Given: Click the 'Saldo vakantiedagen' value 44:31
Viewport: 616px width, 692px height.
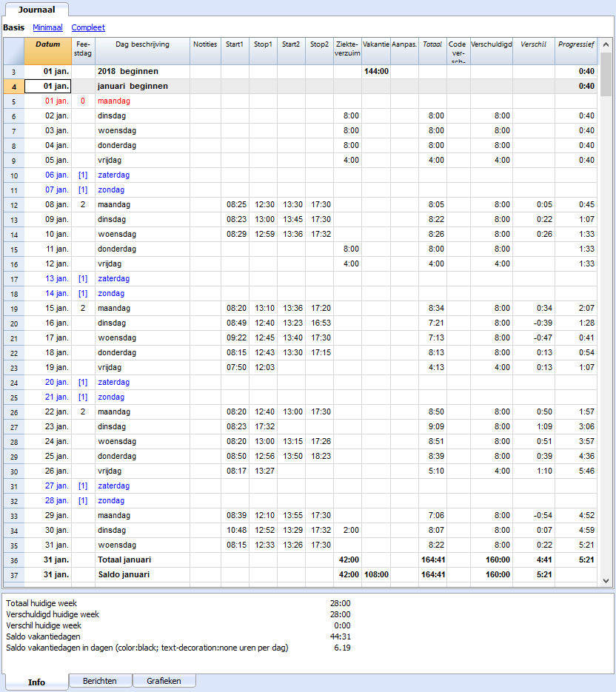Looking at the screenshot, I should (x=341, y=636).
